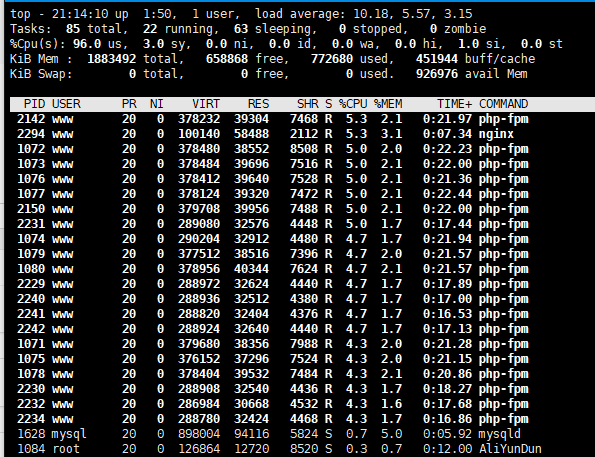Click the mysqld command entry
Screen dimensions: 595x457
pos(500,434)
